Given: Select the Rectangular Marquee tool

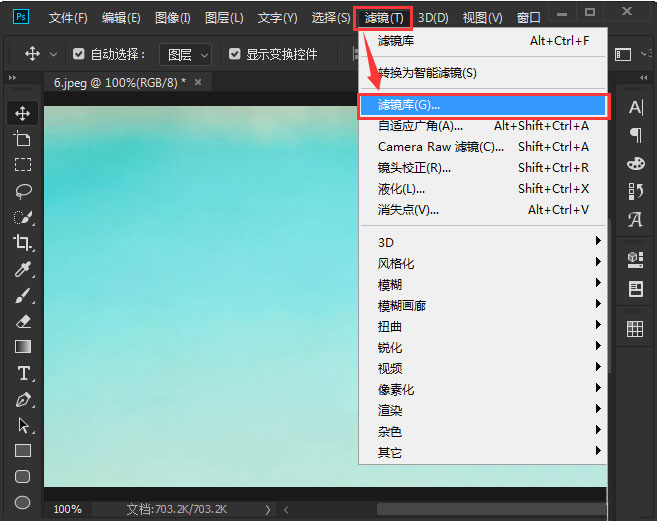Looking at the screenshot, I should (x=22, y=165).
